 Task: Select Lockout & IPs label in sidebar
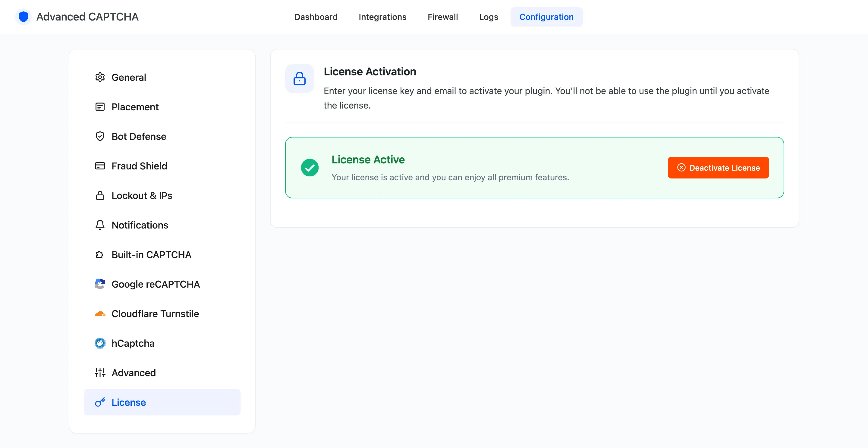142,196
